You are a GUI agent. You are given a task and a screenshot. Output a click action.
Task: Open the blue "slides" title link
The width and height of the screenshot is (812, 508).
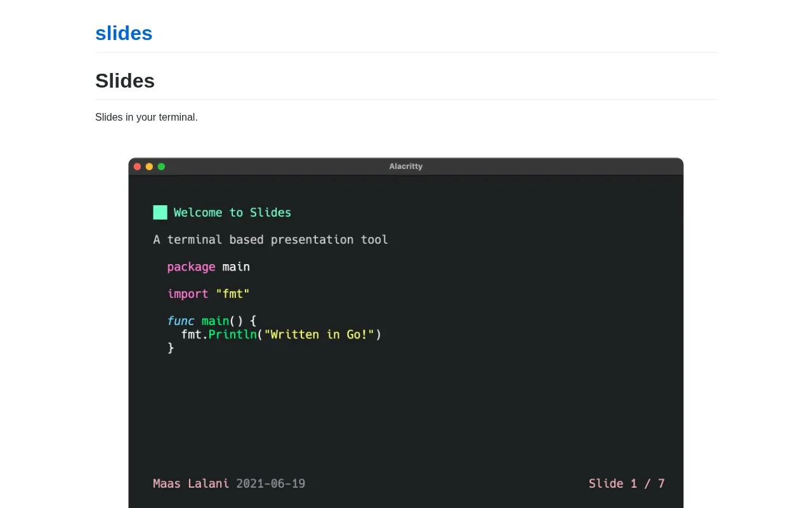(124, 33)
